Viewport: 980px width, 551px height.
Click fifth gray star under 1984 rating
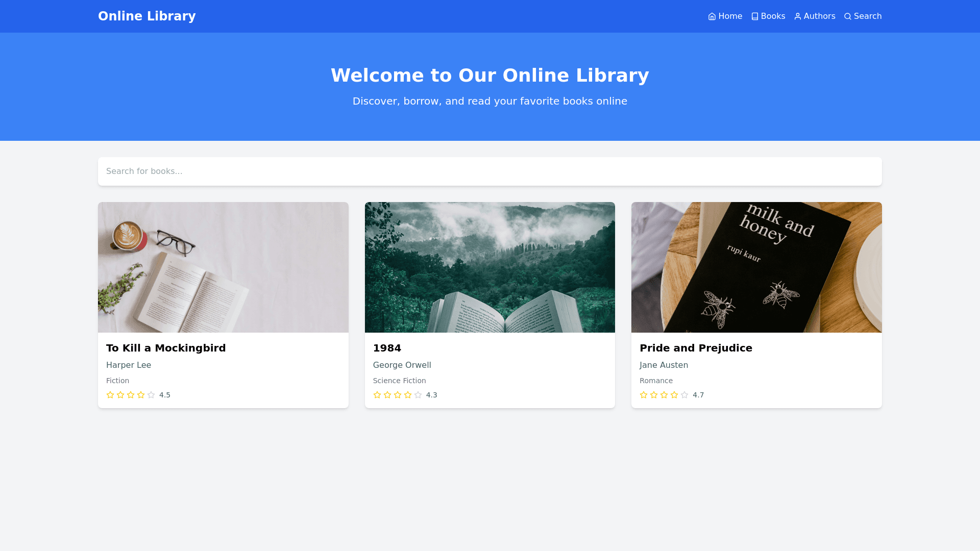418,395
